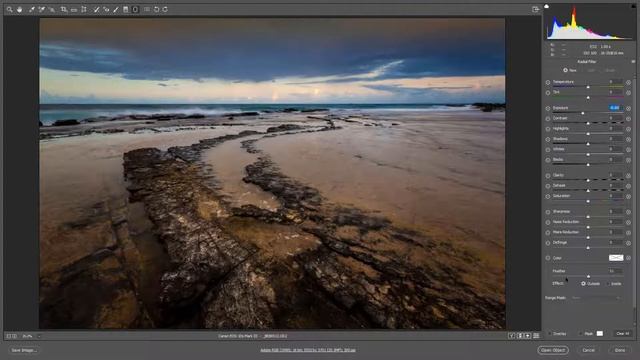Select the Straighten tool
The width and height of the screenshot is (640, 360).
[74, 9]
